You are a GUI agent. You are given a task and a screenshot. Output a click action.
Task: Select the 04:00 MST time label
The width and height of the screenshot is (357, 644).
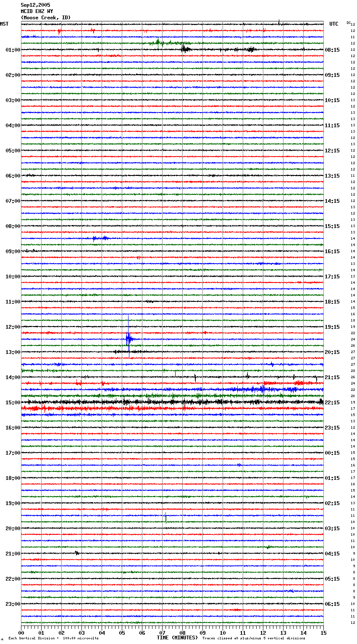coord(13,126)
